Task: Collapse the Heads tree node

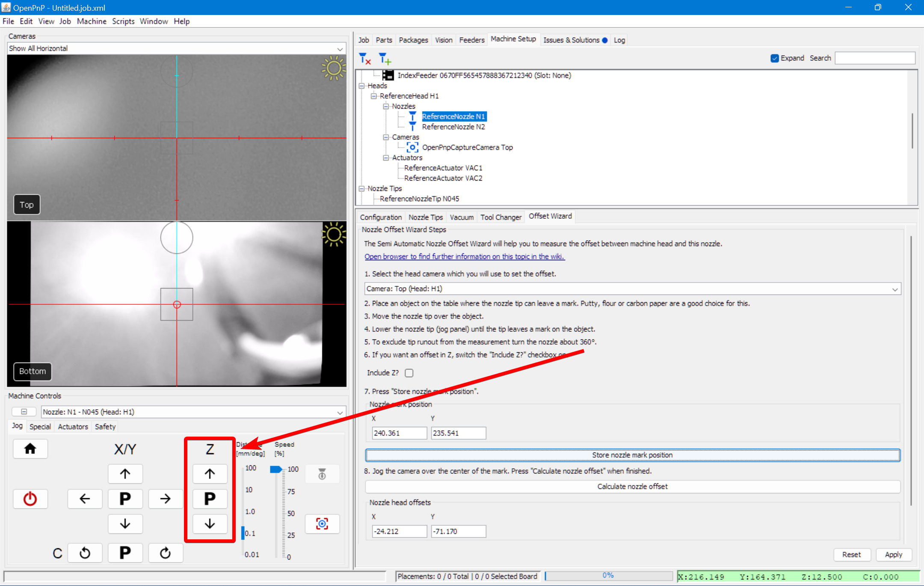Action: [x=362, y=86]
